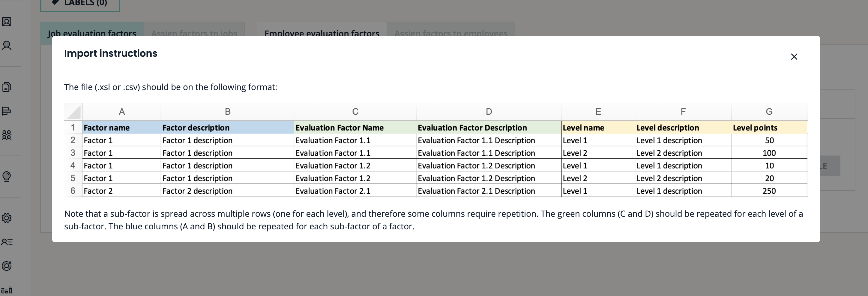Select the horizontal bar chart sidebar icon
Screen dimensions: 868x296
coord(7,111)
